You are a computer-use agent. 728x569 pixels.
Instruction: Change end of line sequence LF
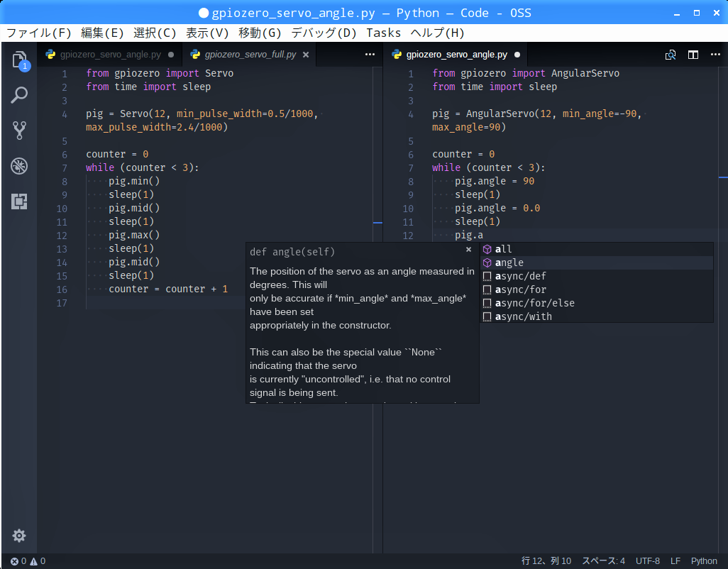pos(675,561)
